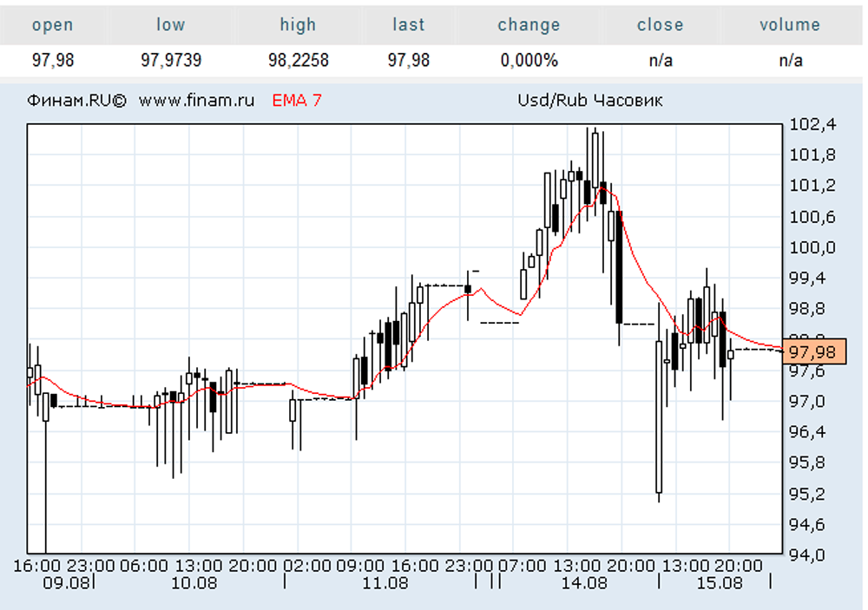Click the 0,000% change value

coord(529,61)
